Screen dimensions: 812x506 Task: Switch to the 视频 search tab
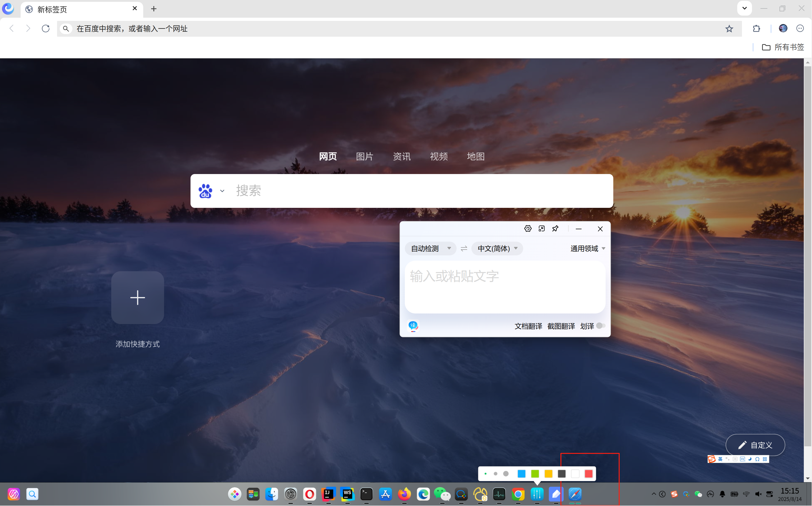pos(439,156)
